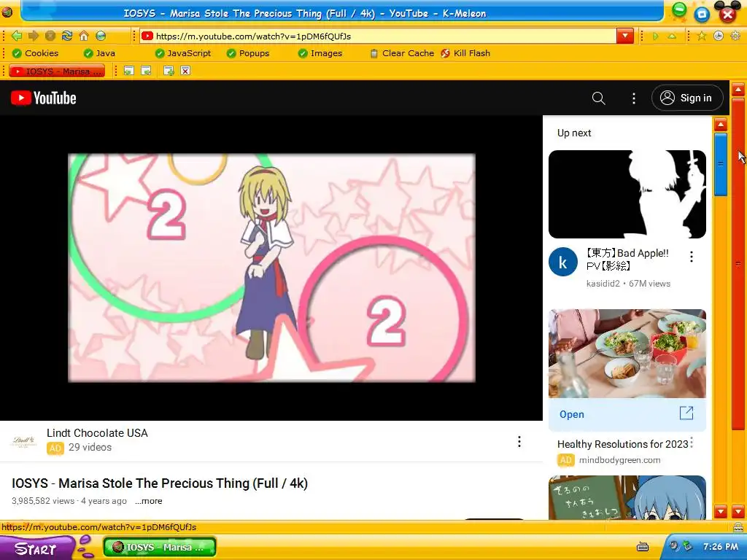Image resolution: width=747 pixels, height=560 pixels.
Task: Click the on-screen keyboard icon in taskbar
Action: 643,547
